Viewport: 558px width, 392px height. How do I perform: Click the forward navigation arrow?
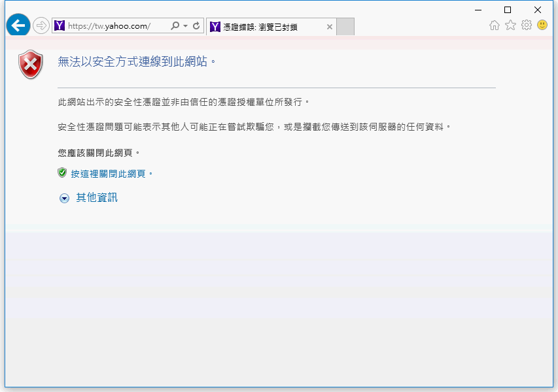pyautogui.click(x=41, y=25)
